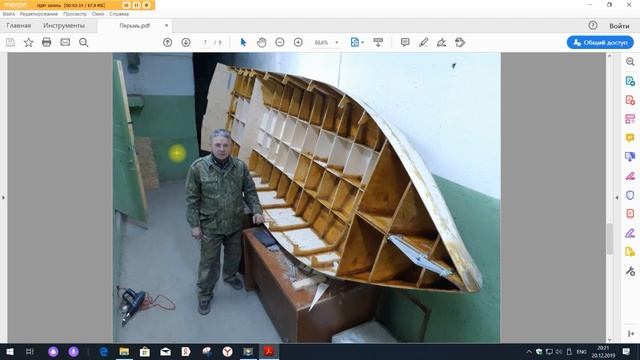The width and height of the screenshot is (640, 360).
Task: Click the stamp tool icon
Action: click(x=460, y=42)
